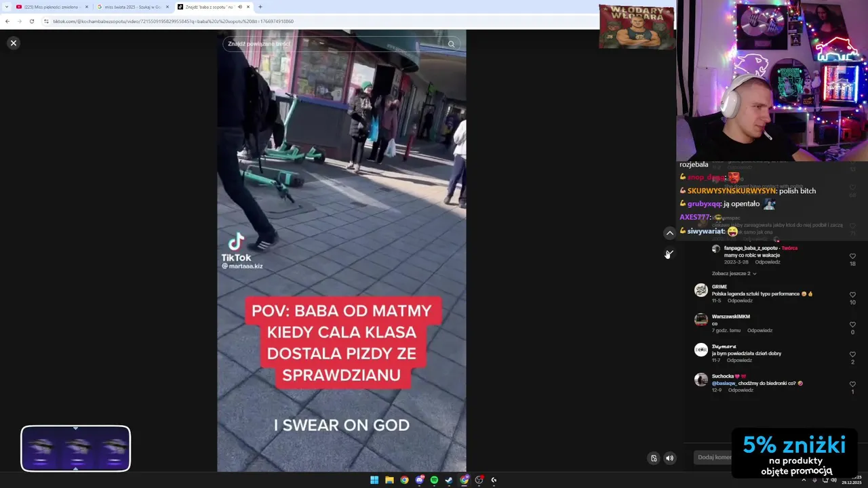Open the @basiaqw_ mention link

[724, 383]
